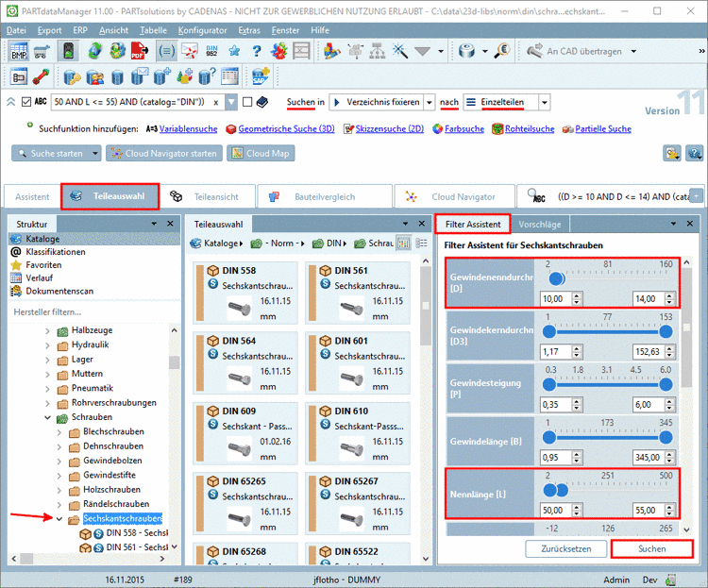Expand the Gewindebolzen tree folder
Screen dimensions: 708x588
(x=59, y=461)
